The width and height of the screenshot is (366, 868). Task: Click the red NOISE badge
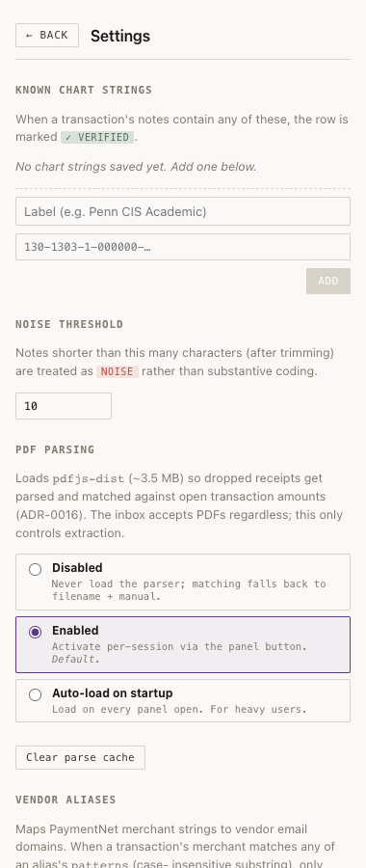pyautogui.click(x=118, y=371)
